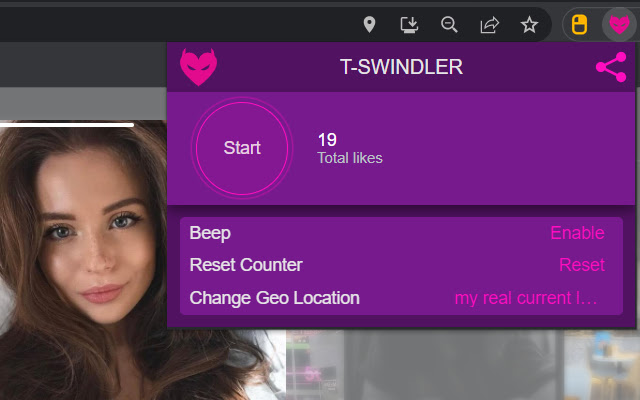This screenshot has width=640, height=400.
Task: Click the 19 Total likes counter
Action: (x=350, y=149)
